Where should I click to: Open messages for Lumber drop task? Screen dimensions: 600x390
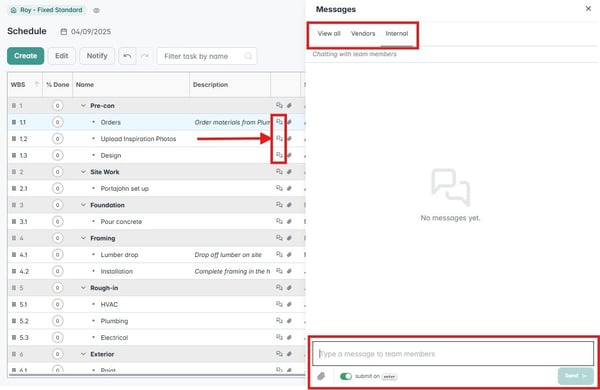pyautogui.click(x=279, y=255)
